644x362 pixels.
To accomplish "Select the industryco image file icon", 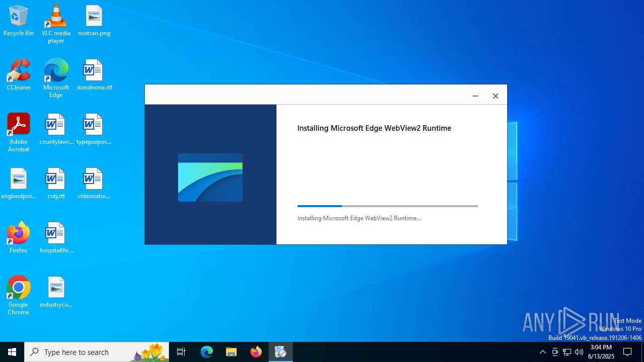I will [56, 293].
